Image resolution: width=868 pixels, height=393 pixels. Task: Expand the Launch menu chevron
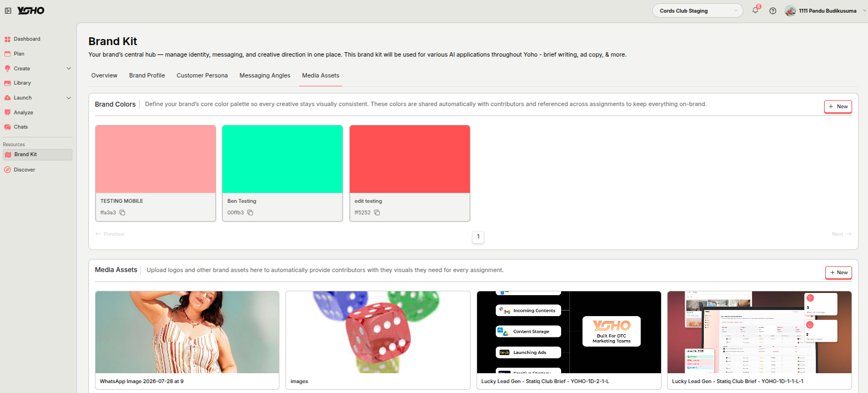69,98
